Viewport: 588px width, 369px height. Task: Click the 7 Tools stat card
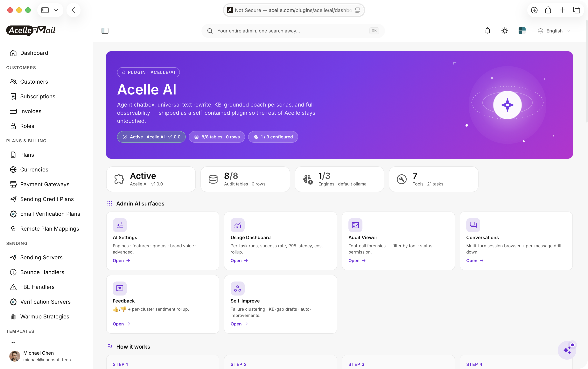[433, 179]
